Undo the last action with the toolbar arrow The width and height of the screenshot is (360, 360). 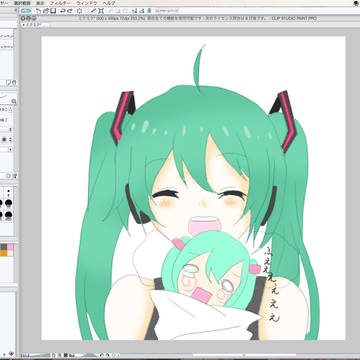click(62, 11)
